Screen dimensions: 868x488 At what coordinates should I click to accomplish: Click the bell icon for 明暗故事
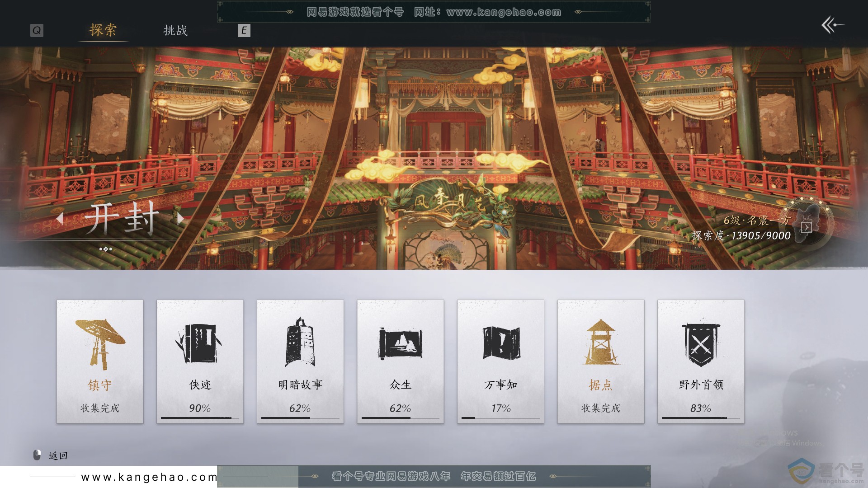(x=300, y=342)
